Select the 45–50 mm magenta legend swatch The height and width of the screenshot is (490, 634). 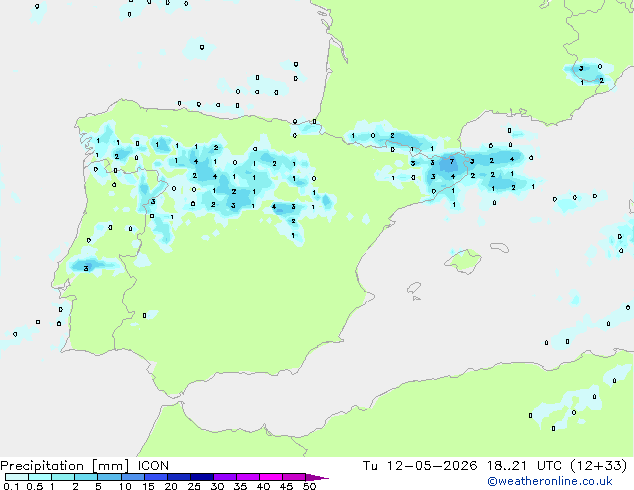pyautogui.click(x=294, y=477)
